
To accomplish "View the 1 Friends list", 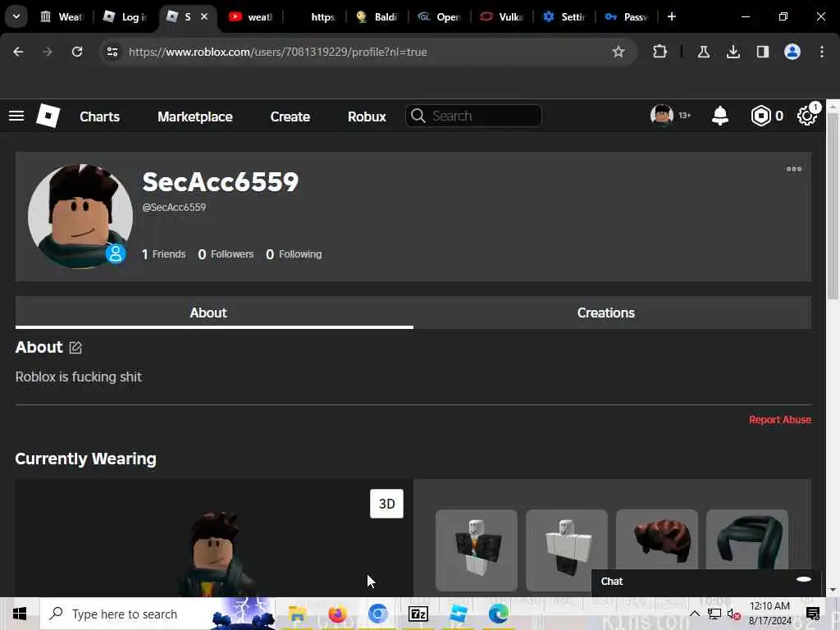I will 163,254.
